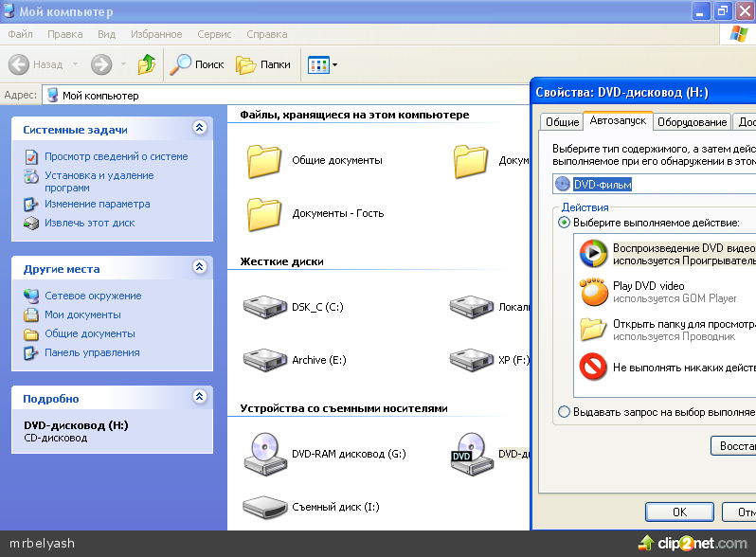
Task: Select the 'Выберите выполняемое действие' radio button
Action: 565,223
